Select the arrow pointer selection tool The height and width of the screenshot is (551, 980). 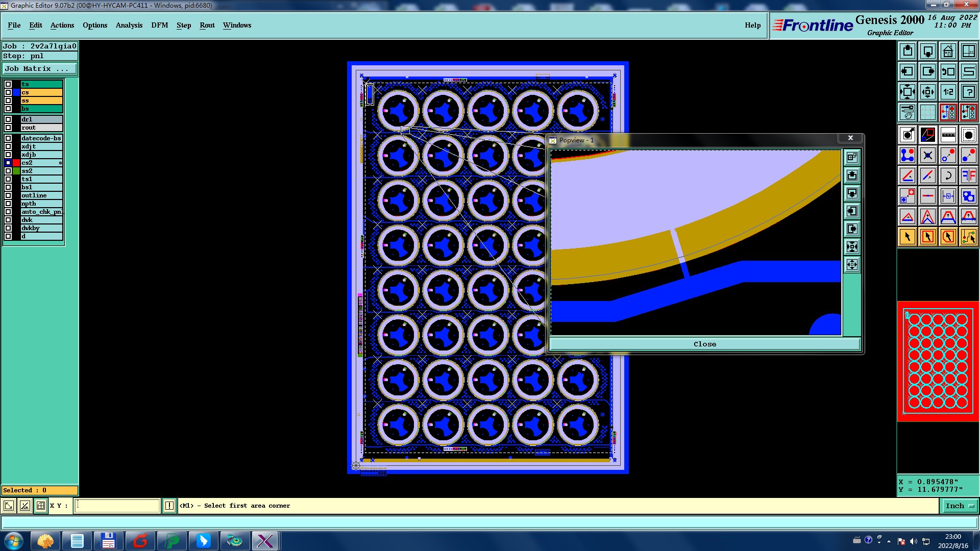908,237
